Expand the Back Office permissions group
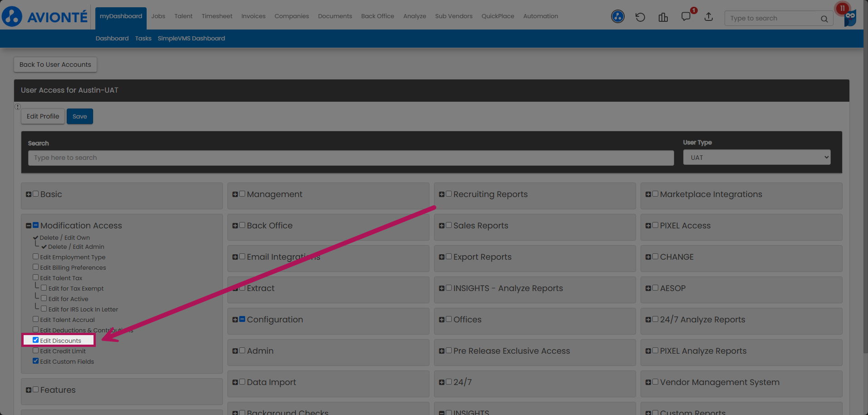868x415 pixels. 235,226
